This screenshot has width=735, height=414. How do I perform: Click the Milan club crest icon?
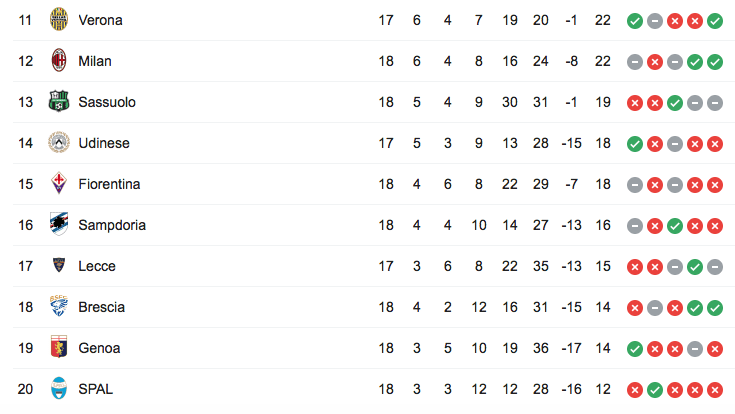click(x=59, y=61)
